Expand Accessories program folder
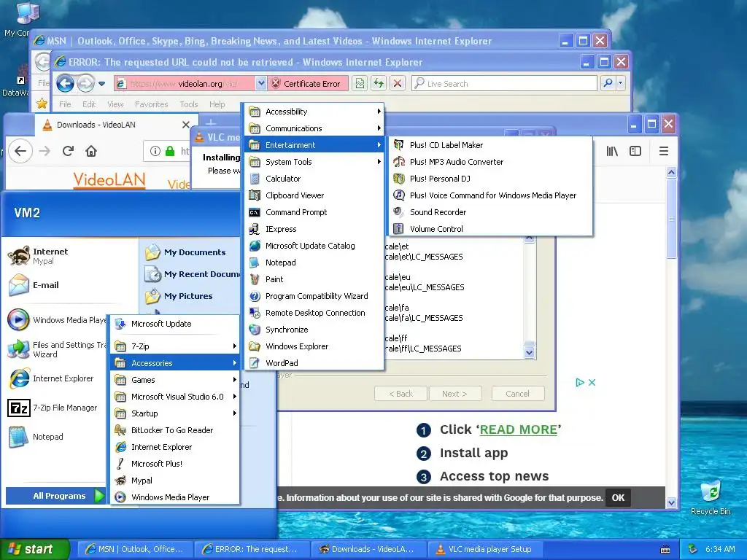 click(x=174, y=363)
